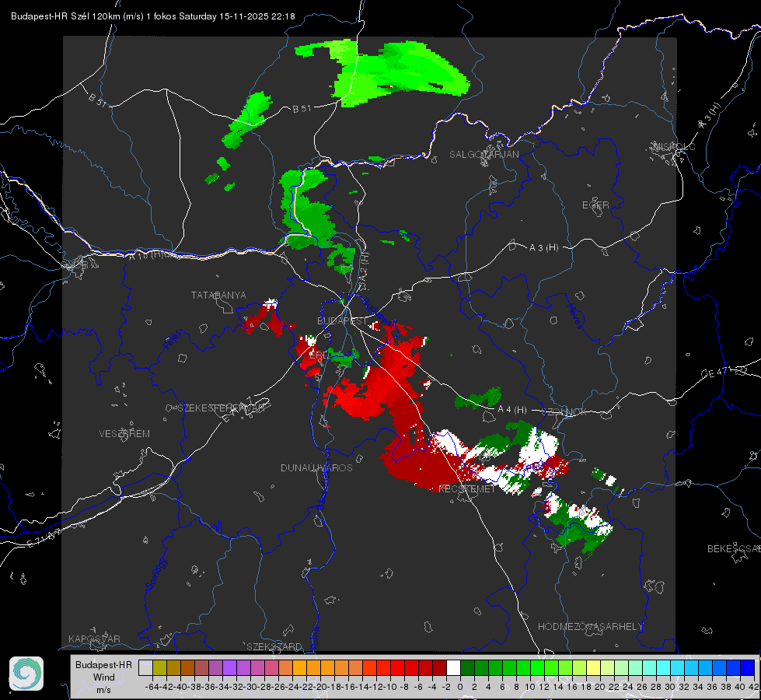This screenshot has height=700, width=761.
Task: Click the SZEKESFEHERVAR city label
Action: click(222, 408)
